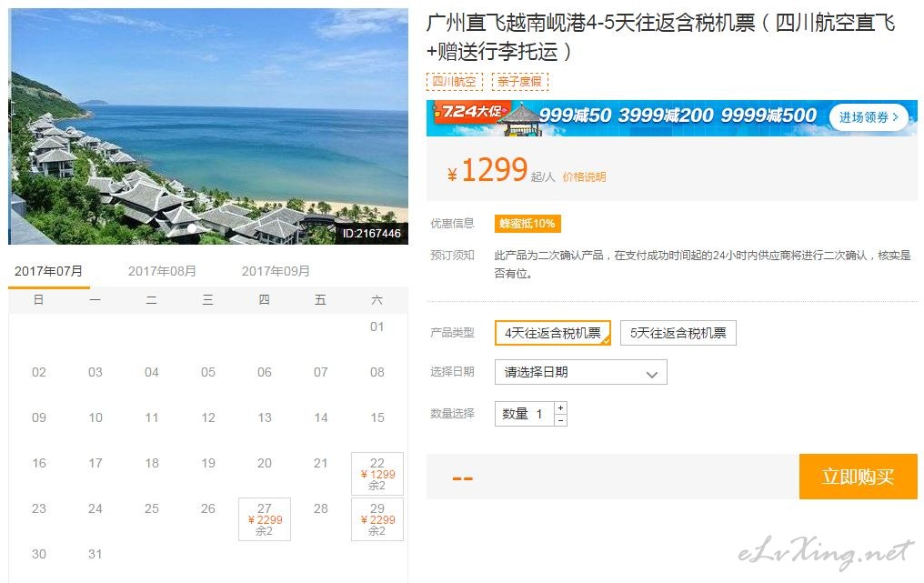The image size is (924, 583).
Task: Pick July 27 priced ¥2299
Action: pyautogui.click(x=265, y=518)
